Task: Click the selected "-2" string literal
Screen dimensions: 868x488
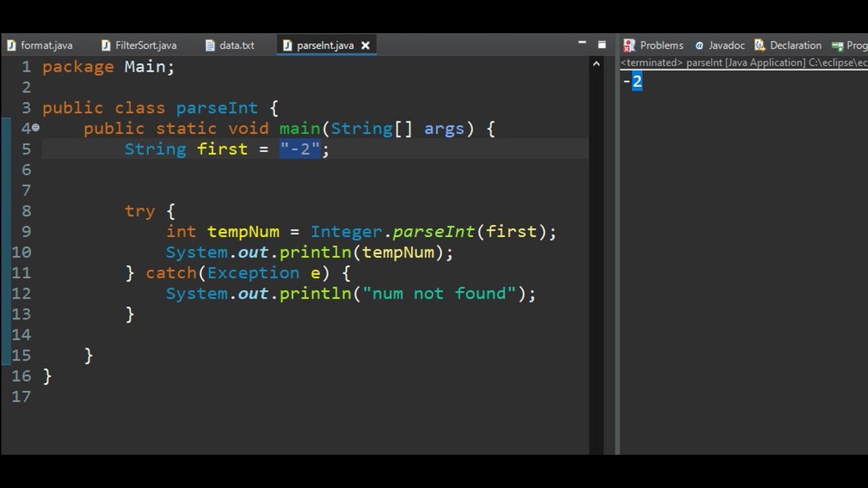Action: [300, 149]
